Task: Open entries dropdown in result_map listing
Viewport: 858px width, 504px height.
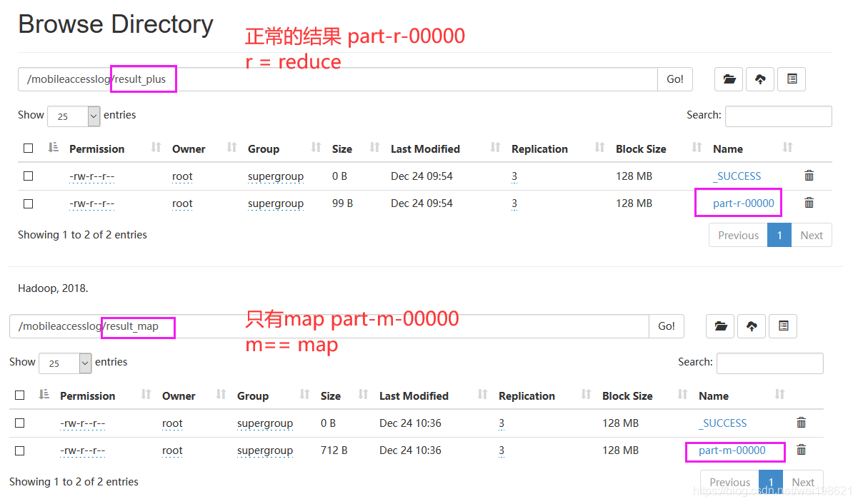Action: click(65, 363)
